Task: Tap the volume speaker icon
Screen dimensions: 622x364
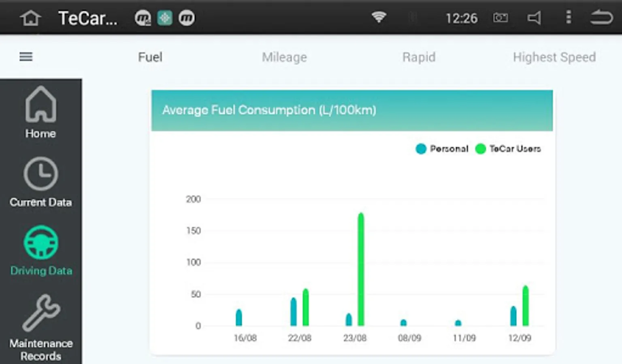Action: point(535,18)
